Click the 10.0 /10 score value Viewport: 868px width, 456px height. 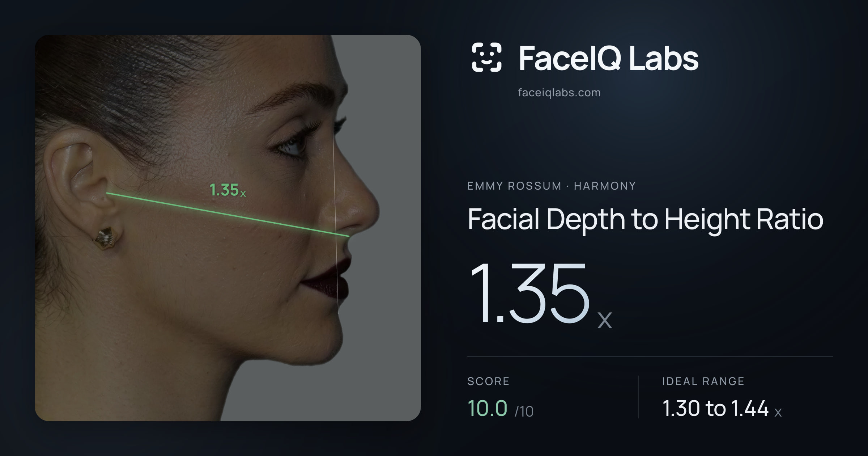coord(501,408)
